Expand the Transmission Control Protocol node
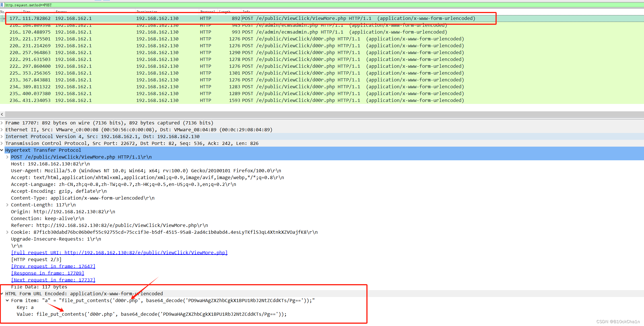 2,143
